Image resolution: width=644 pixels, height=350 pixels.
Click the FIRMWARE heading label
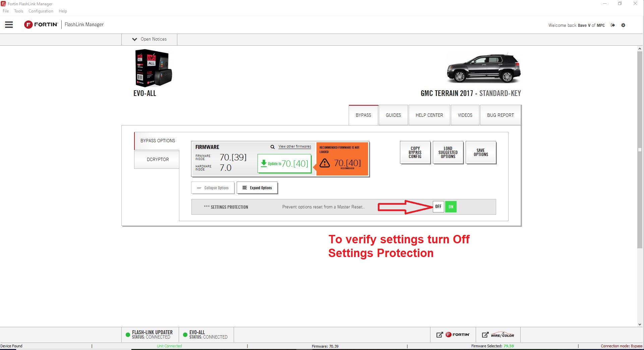[x=207, y=147]
